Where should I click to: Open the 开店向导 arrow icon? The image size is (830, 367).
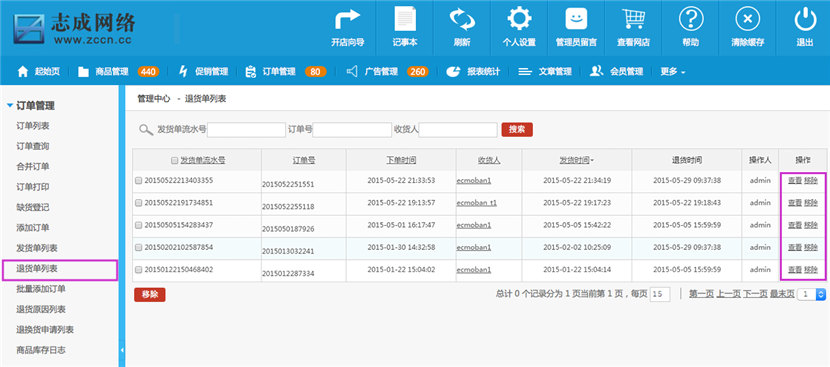click(x=348, y=20)
